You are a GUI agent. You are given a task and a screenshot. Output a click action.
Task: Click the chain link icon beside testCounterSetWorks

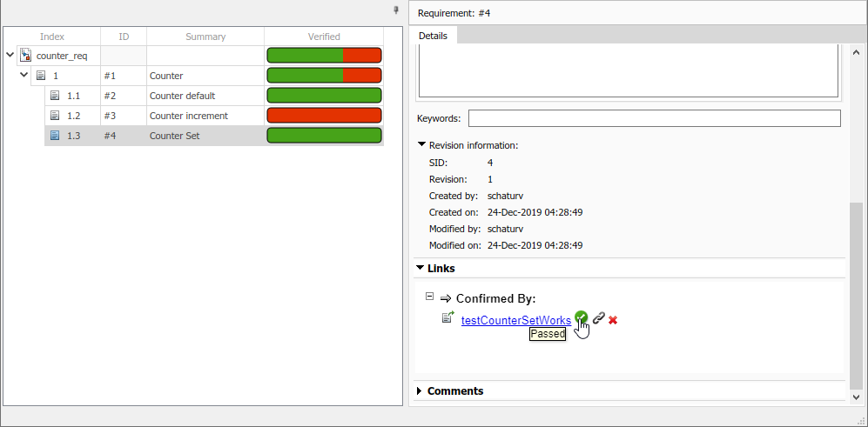point(598,318)
